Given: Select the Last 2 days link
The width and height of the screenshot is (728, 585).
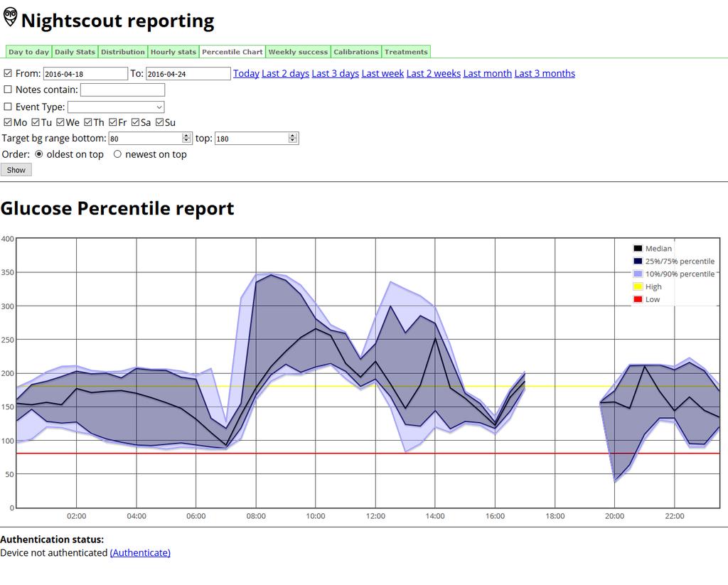Looking at the screenshot, I should (x=286, y=73).
